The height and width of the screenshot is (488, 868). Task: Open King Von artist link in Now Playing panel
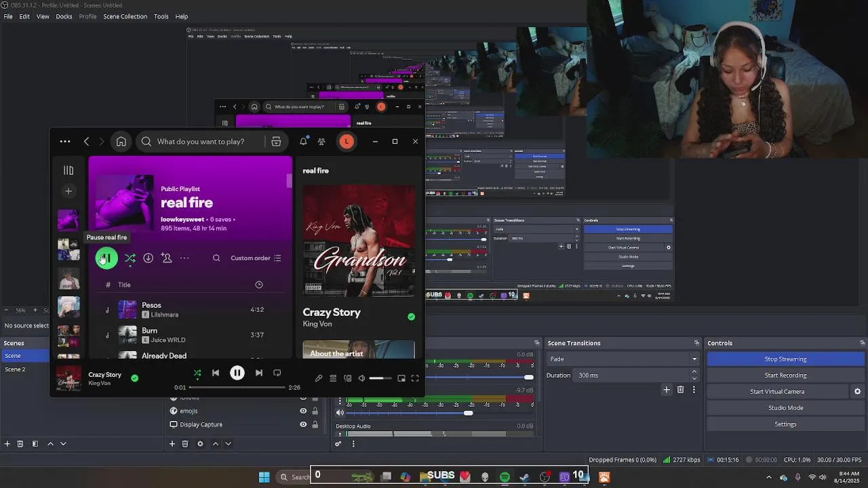tap(317, 324)
